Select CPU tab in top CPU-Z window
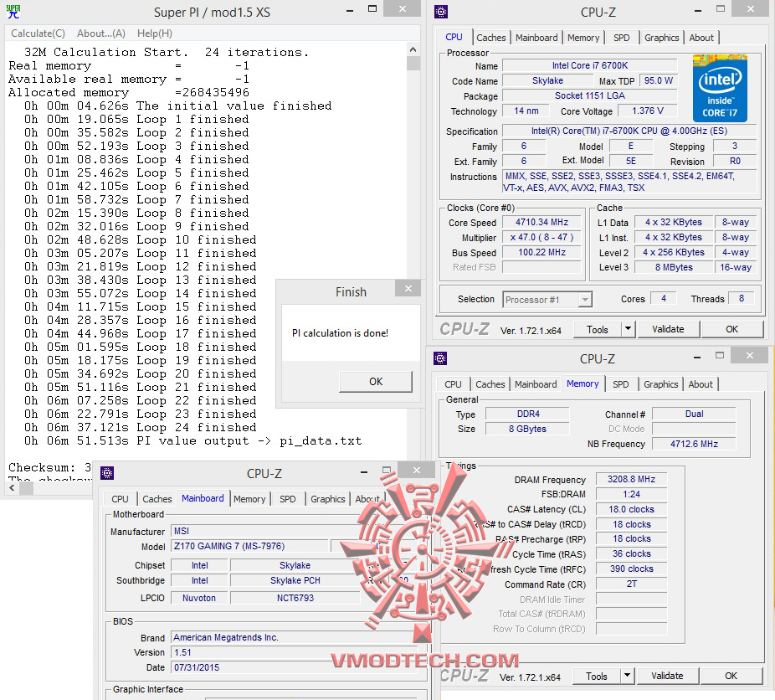This screenshot has width=775, height=700. click(454, 37)
